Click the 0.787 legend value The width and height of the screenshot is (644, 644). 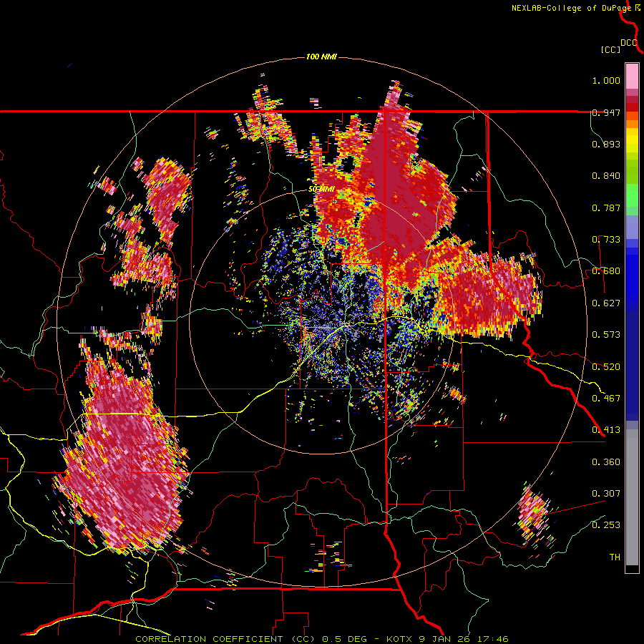pyautogui.click(x=606, y=208)
